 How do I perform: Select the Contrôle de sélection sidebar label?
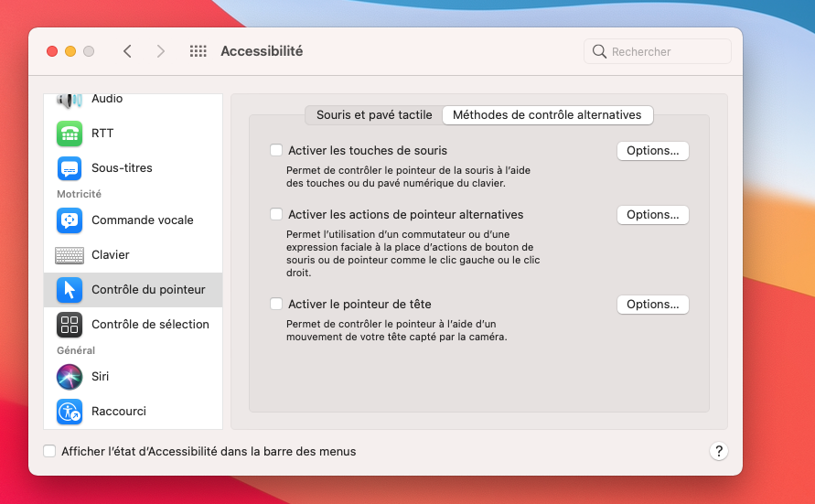(x=150, y=325)
